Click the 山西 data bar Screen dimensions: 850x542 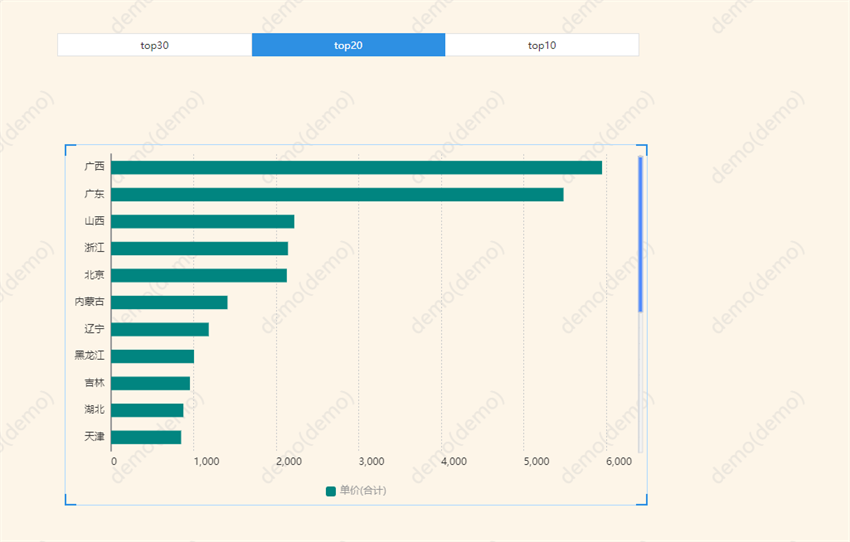(x=203, y=221)
